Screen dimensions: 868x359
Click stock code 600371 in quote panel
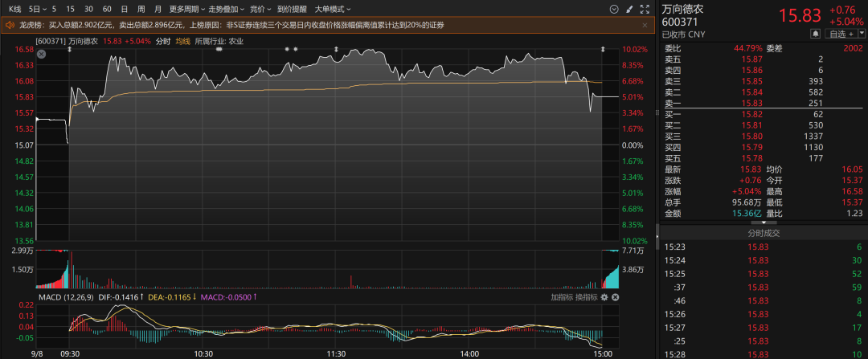[680, 22]
